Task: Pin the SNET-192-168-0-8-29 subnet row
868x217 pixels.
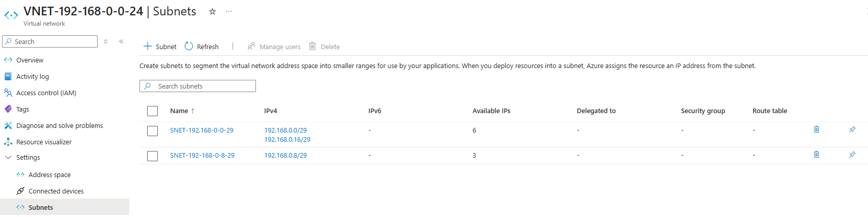Action: pos(852,155)
